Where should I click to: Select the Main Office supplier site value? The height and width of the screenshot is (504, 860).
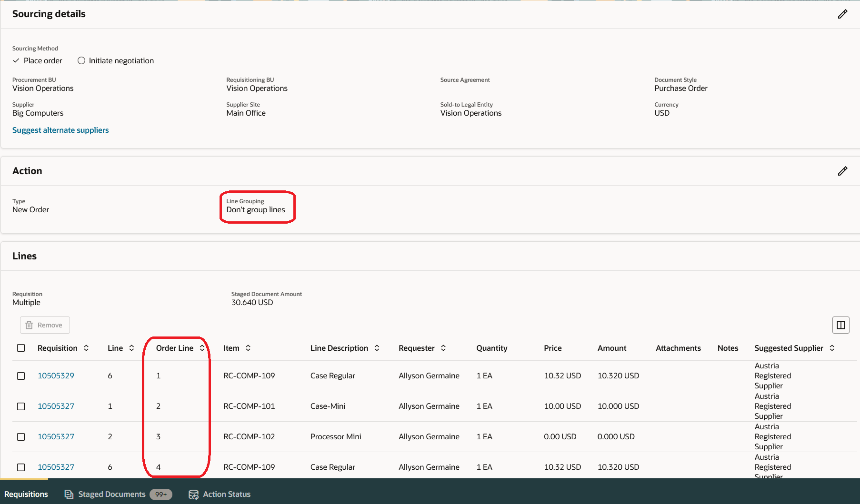pos(246,113)
